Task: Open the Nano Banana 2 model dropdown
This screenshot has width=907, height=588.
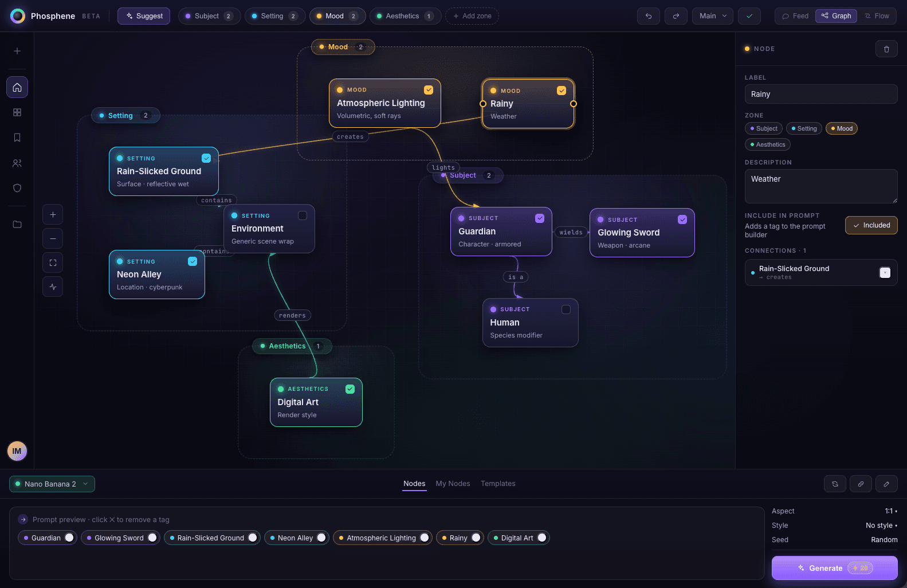Action: pos(52,484)
